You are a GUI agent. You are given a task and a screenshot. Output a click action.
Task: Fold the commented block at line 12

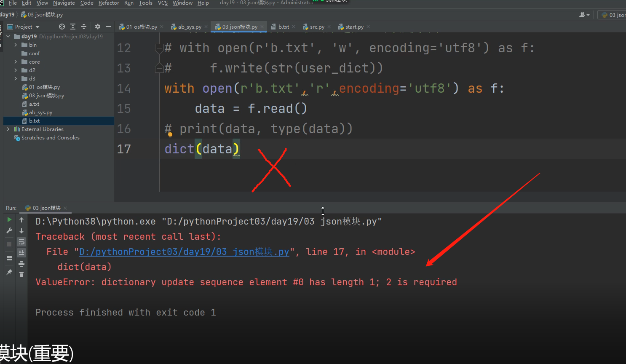(x=159, y=48)
